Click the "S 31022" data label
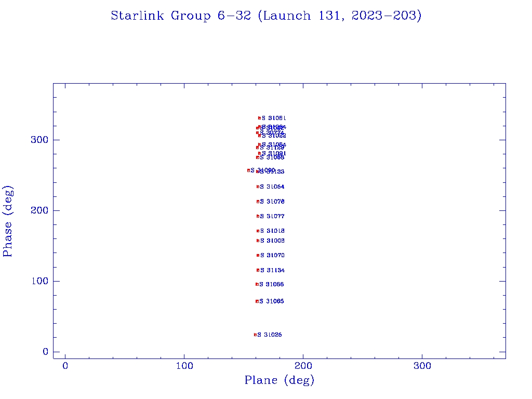The height and width of the screenshot is (399, 532). click(274, 136)
